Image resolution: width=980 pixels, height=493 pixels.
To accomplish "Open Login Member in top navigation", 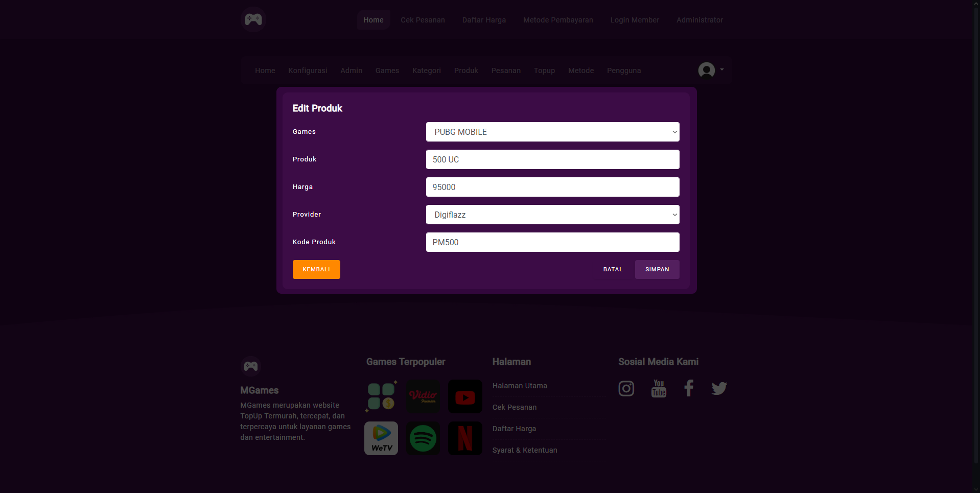I will (635, 20).
